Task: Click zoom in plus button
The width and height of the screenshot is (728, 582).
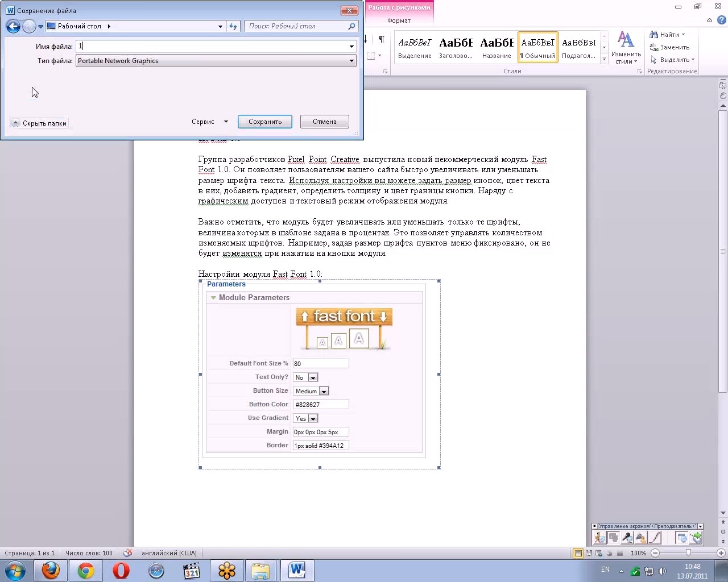Action: click(721, 553)
